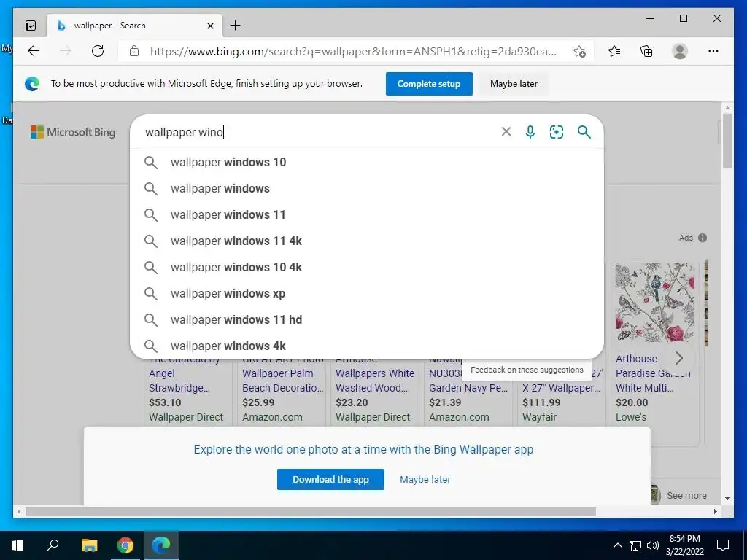Search using voice microphone icon

[x=530, y=132]
